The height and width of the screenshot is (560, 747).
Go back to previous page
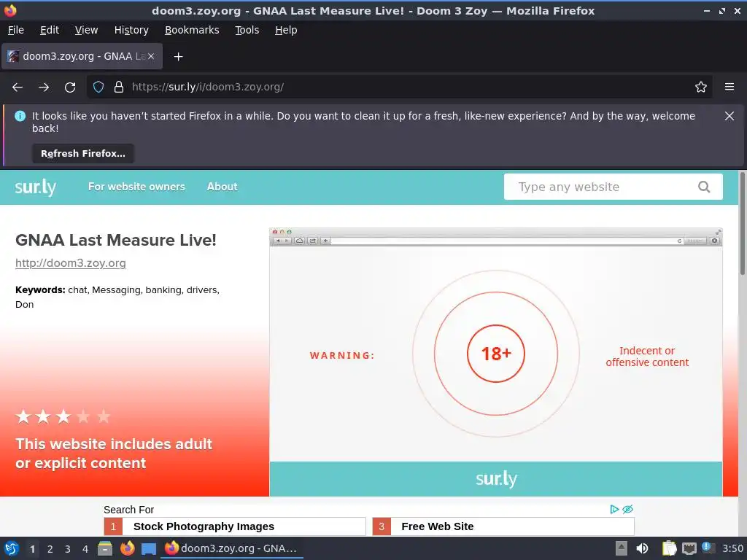[x=18, y=87]
